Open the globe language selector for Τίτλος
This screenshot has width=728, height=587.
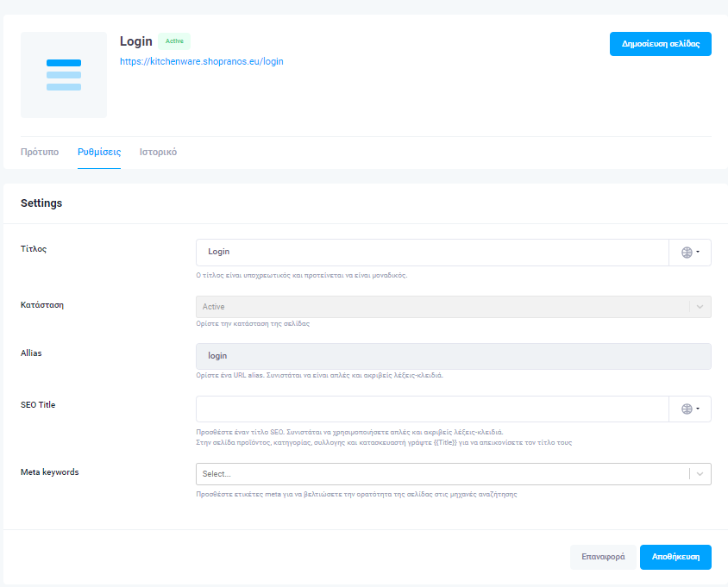pyautogui.click(x=690, y=253)
